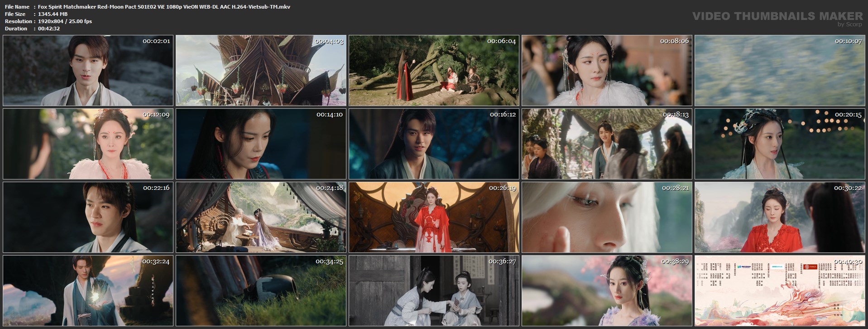
Task: Open the thumbnail at 00:04:03
Action: tap(261, 71)
